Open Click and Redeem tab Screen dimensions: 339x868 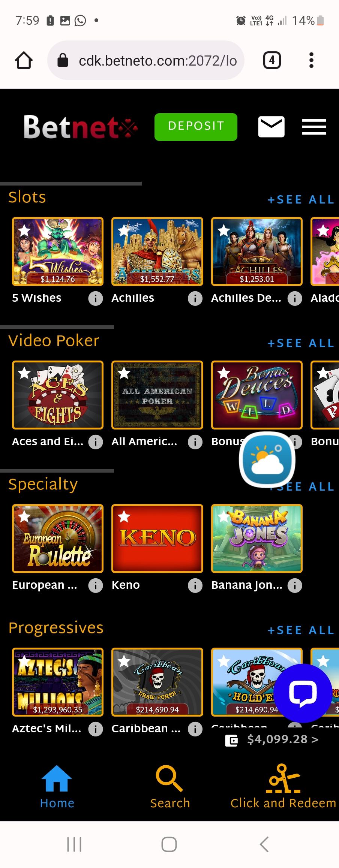[283, 787]
